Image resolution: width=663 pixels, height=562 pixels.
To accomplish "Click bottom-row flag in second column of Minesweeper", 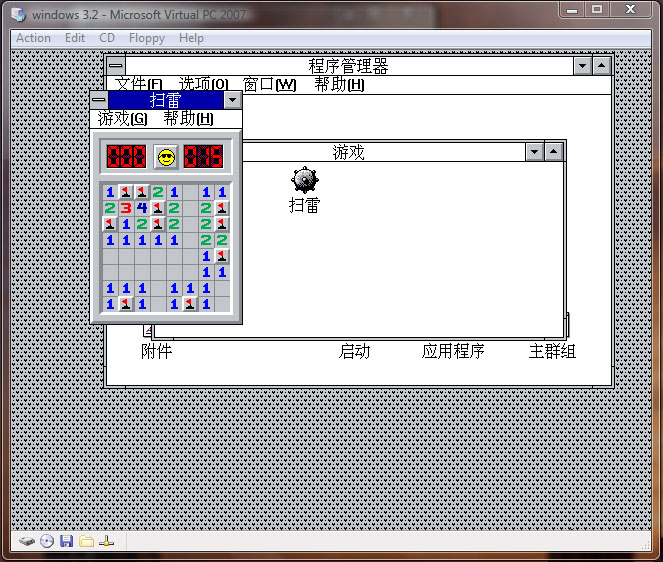I will (x=126, y=304).
